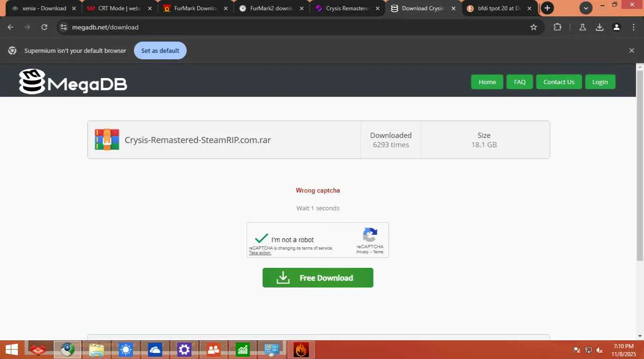
Task: Open network status icon in system tray
Action: pos(588,350)
